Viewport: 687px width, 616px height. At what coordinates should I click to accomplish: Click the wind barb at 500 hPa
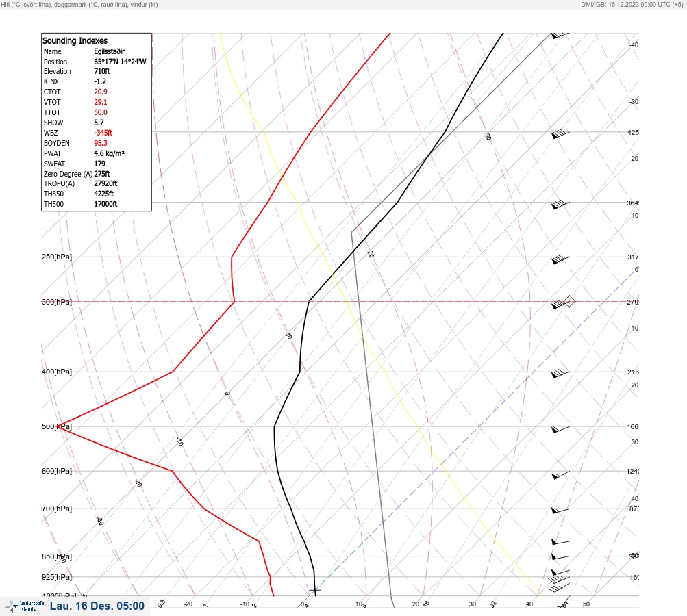pyautogui.click(x=560, y=429)
